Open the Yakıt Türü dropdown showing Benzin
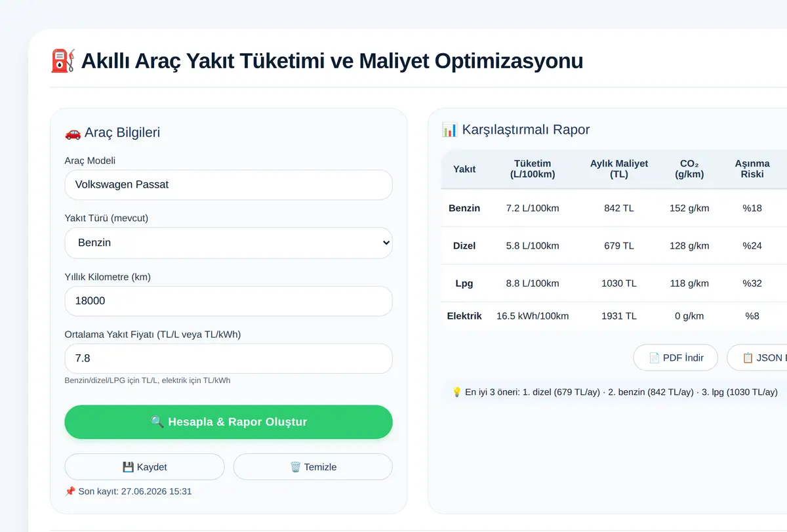The height and width of the screenshot is (532, 787). coord(228,243)
